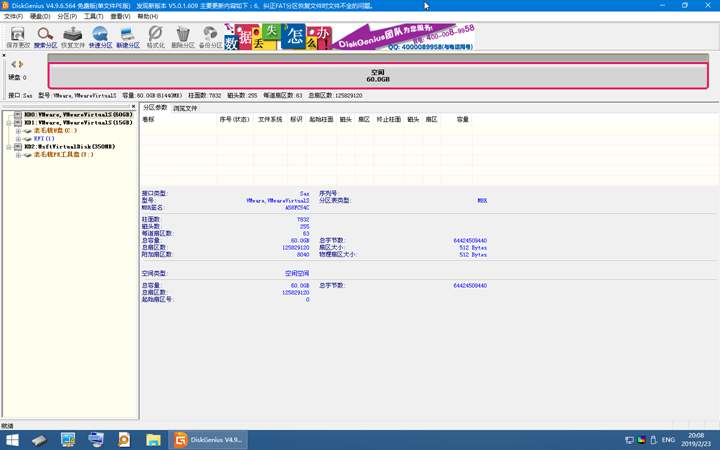Open the 文件(F) menu

click(x=13, y=17)
